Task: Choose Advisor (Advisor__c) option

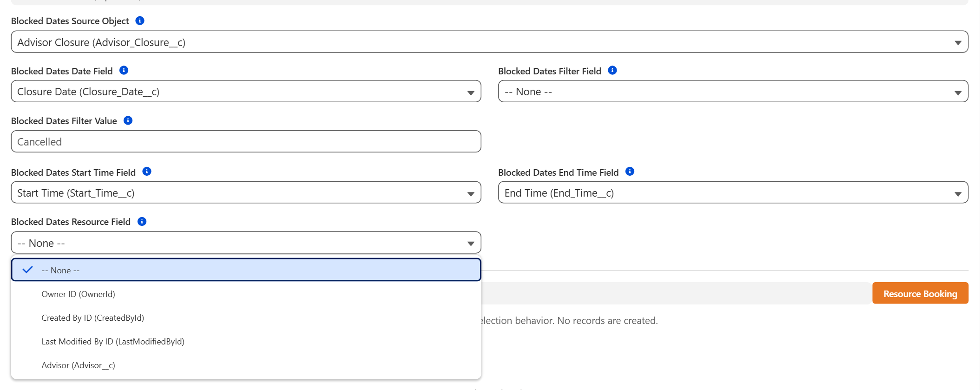Action: (x=246, y=365)
